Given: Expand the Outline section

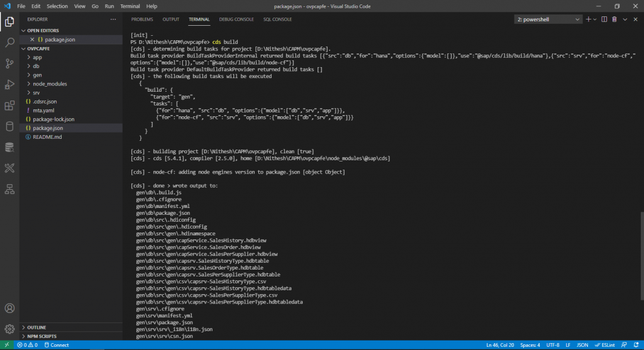Looking at the screenshot, I should click(x=70, y=327).
